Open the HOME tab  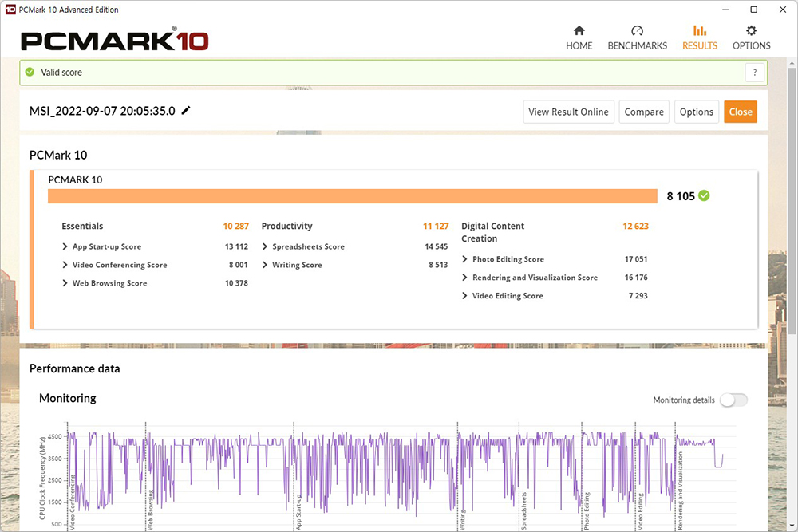tap(579, 38)
